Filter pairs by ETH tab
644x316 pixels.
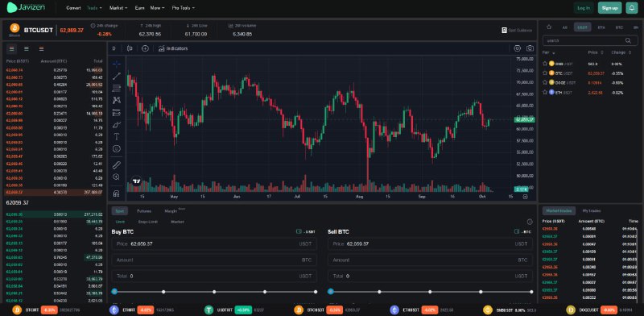601,27
